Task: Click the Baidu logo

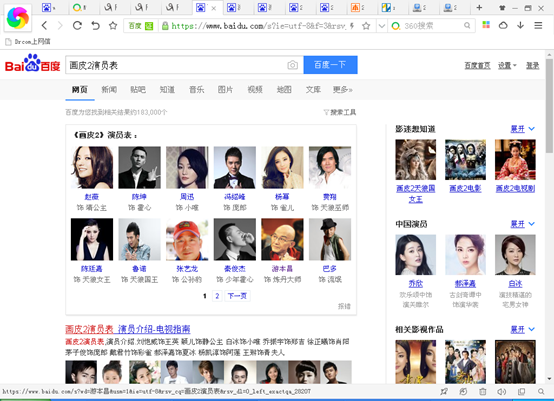Action: [x=33, y=63]
